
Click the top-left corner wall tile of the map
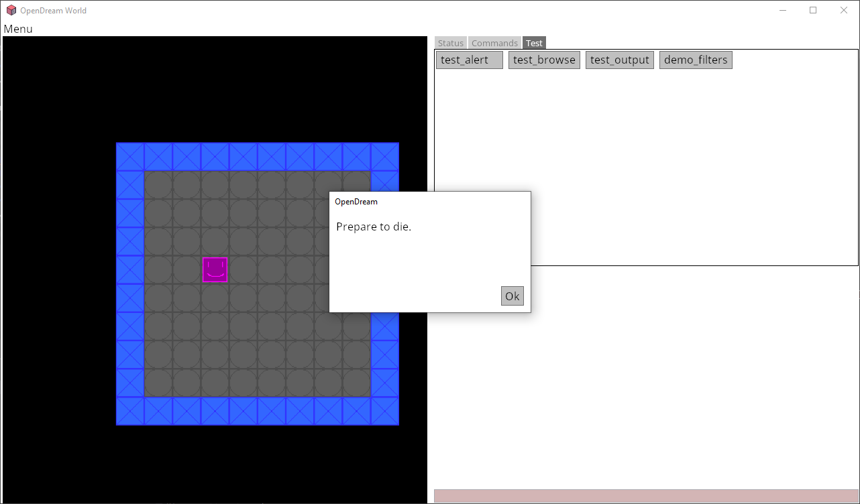click(129, 156)
